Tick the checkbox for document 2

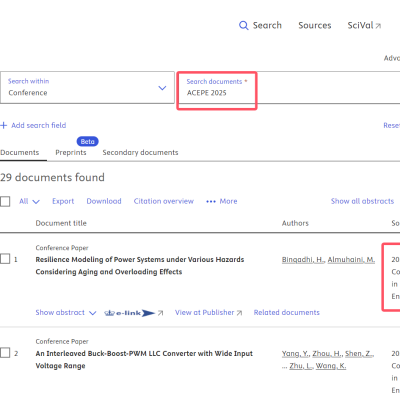pos(5,353)
